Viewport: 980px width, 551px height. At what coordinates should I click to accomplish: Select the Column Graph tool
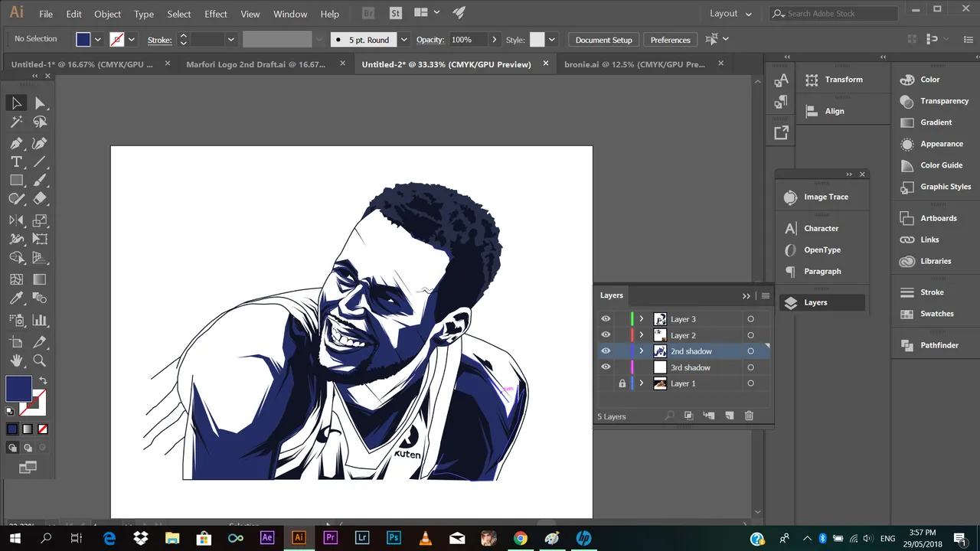point(41,320)
